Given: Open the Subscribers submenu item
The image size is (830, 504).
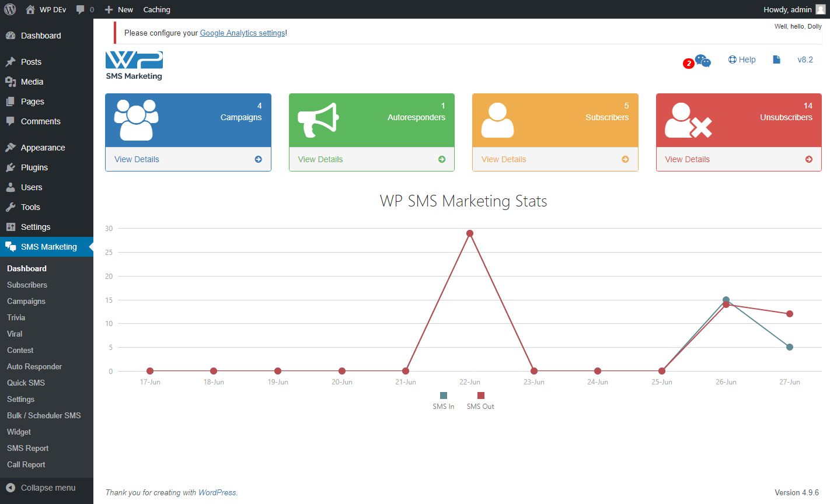Looking at the screenshot, I should [x=27, y=285].
